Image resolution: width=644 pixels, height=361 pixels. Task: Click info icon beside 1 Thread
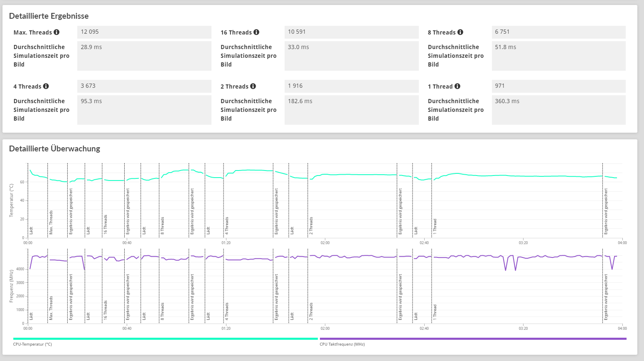pos(457,86)
